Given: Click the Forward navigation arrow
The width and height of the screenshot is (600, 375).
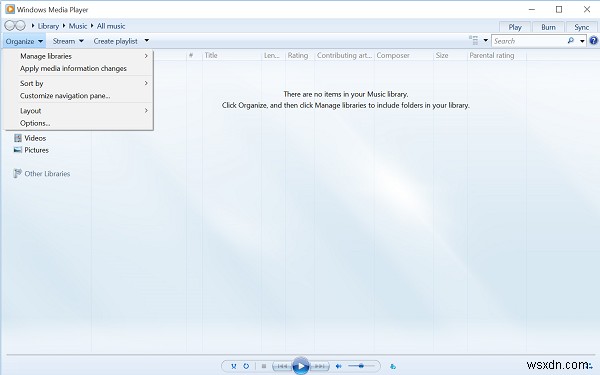Looking at the screenshot, I should (21, 26).
